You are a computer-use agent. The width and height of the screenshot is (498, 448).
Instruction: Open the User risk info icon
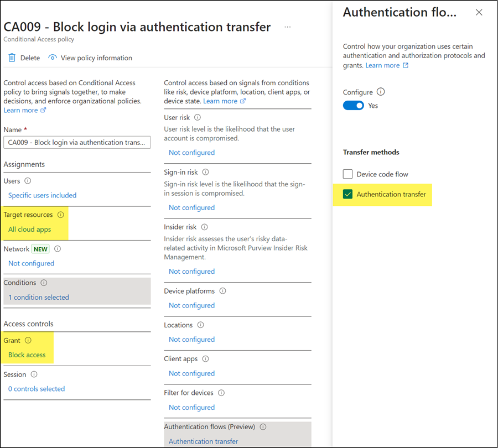198,117
